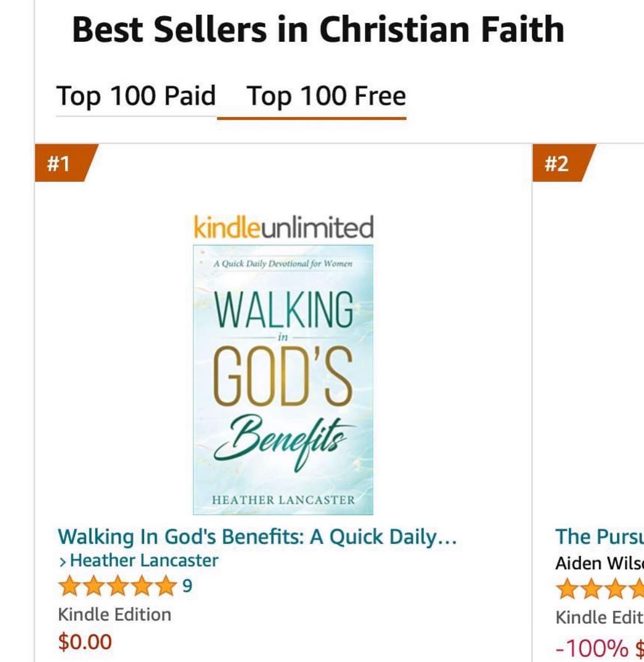Image resolution: width=644 pixels, height=662 pixels.
Task: Switch to the Top 100 Paid tab
Action: pyautogui.click(x=135, y=95)
